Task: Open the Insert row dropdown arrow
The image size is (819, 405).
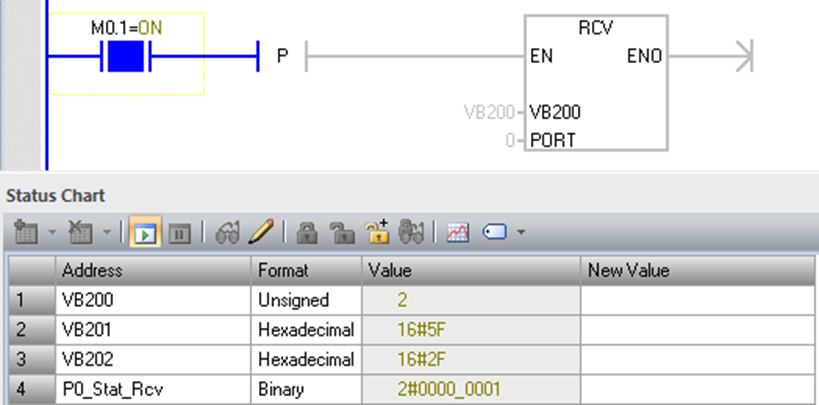Action: click(52, 232)
